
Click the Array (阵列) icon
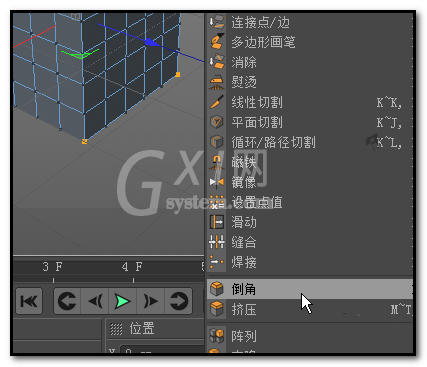217,336
